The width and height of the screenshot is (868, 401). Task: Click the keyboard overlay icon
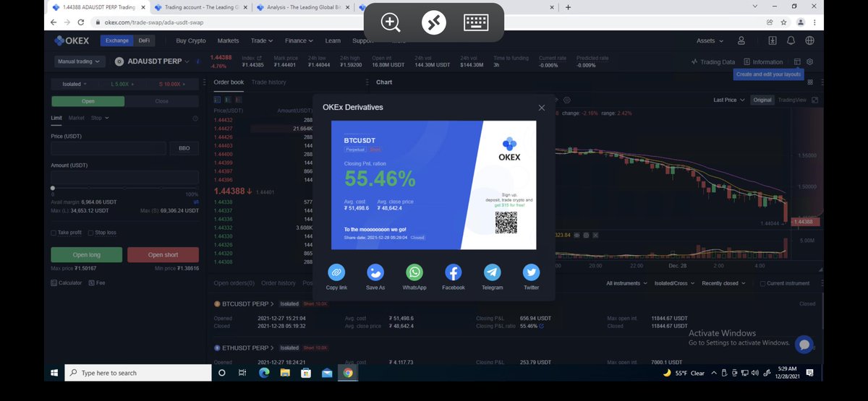476,22
